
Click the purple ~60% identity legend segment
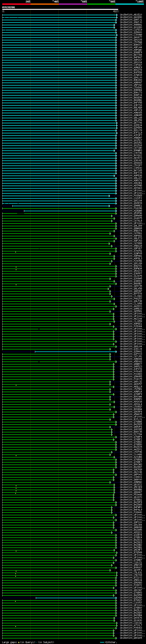pyautogui.click(x=73, y=4)
